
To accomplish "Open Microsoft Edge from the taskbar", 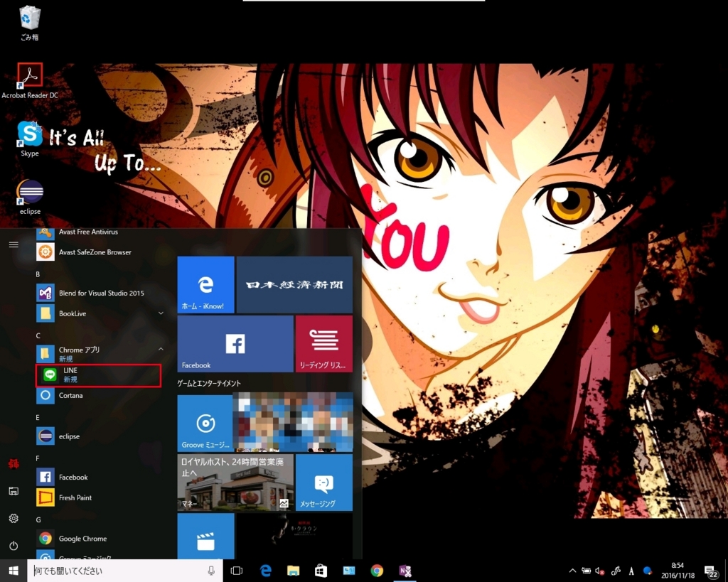I will (265, 571).
